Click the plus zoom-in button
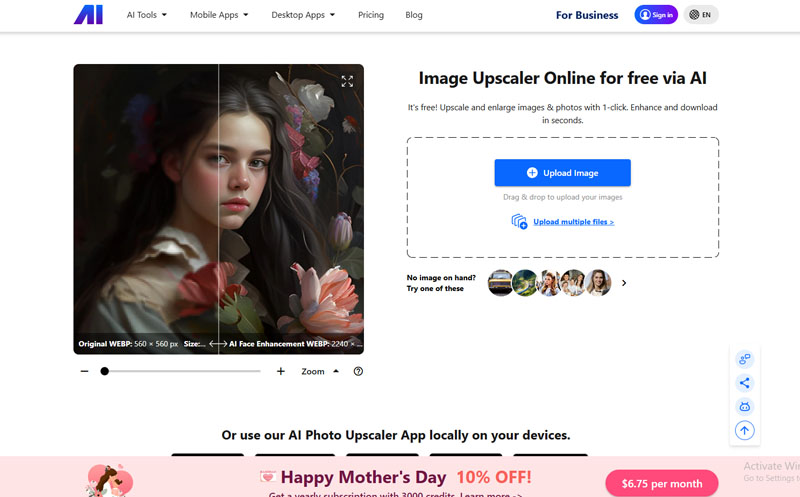The height and width of the screenshot is (497, 800). click(281, 371)
